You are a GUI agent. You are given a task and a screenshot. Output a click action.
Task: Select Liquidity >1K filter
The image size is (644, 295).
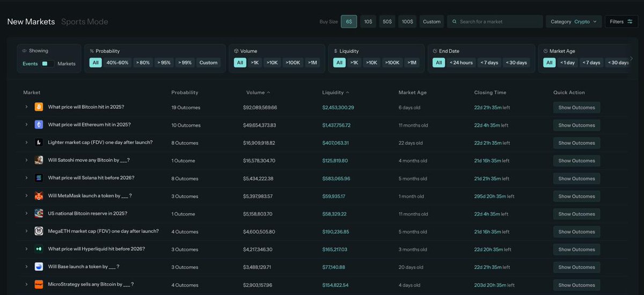point(354,62)
